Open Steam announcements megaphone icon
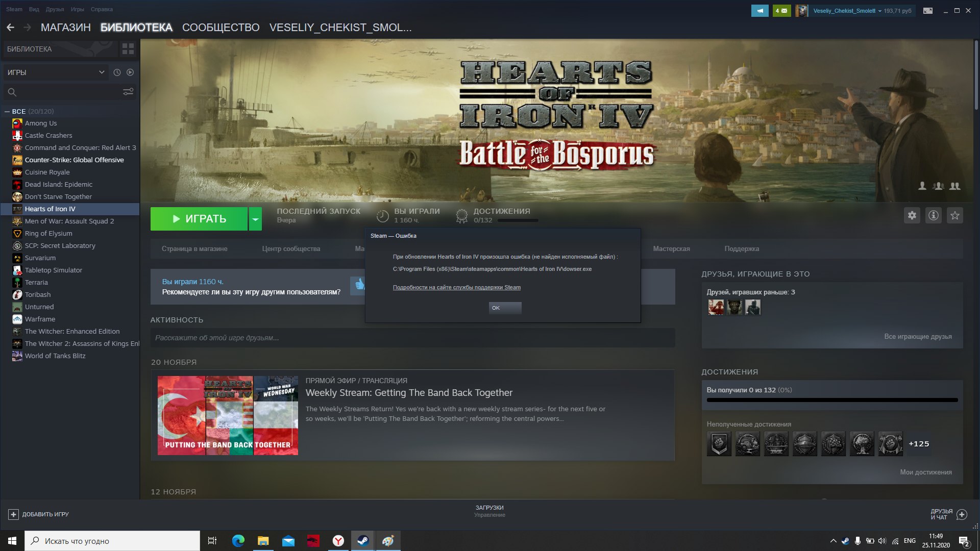This screenshot has width=980, height=551. [759, 11]
